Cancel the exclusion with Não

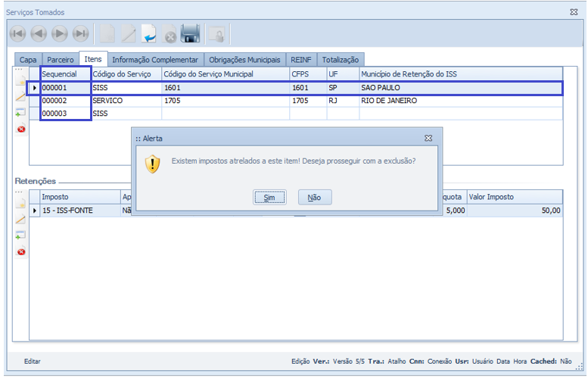pos(315,198)
